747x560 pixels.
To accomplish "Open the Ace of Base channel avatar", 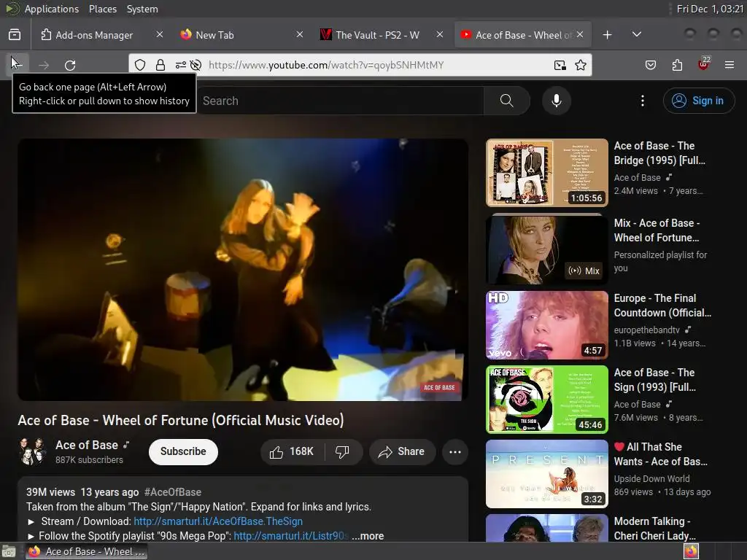I will click(x=32, y=451).
